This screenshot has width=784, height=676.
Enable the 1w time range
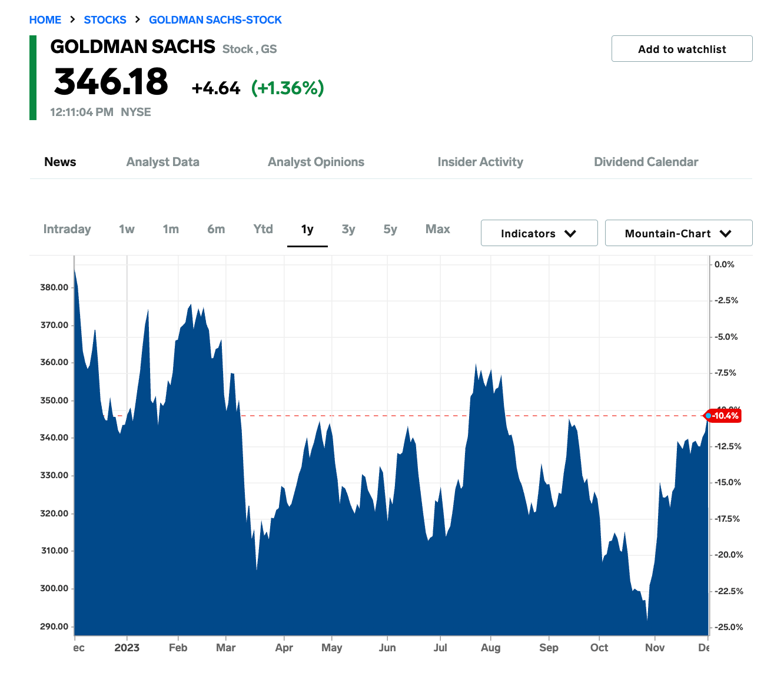pyautogui.click(x=126, y=229)
